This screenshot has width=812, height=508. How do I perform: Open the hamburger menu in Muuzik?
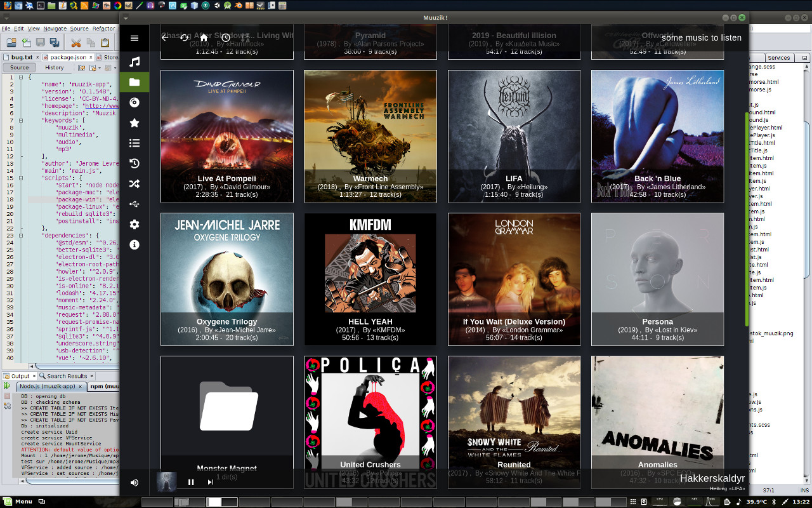[134, 38]
